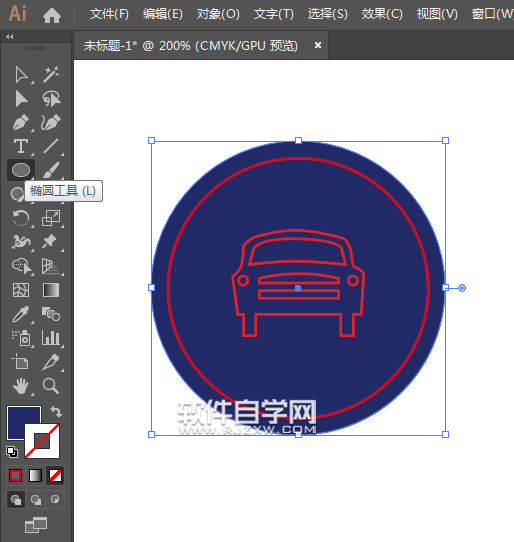Click the top-center bounding box handle
This screenshot has height=542, width=514.
298,140
